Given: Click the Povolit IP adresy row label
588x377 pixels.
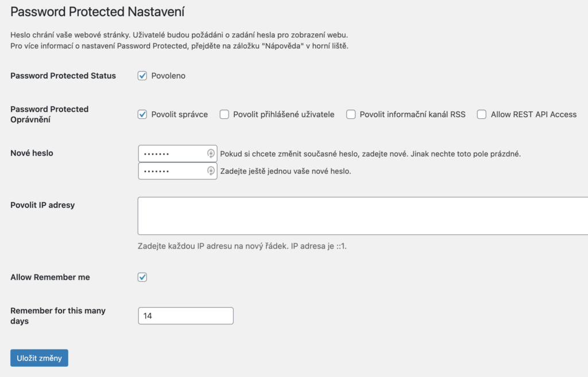Looking at the screenshot, I should pyautogui.click(x=42, y=205).
